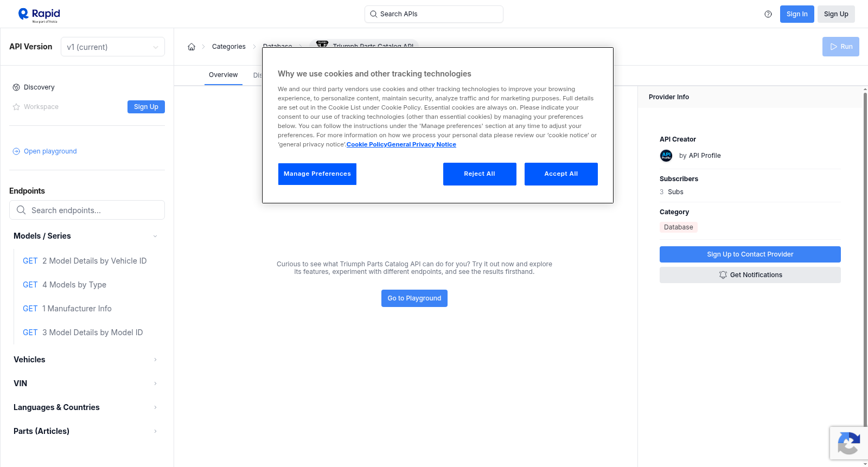Open the Open playground link
The image size is (868, 467).
coord(50,151)
